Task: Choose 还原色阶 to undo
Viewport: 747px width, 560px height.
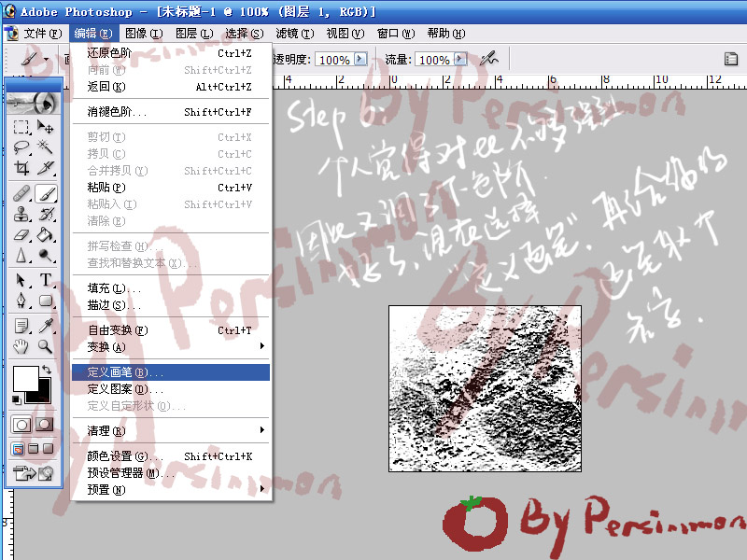Action: [x=171, y=53]
